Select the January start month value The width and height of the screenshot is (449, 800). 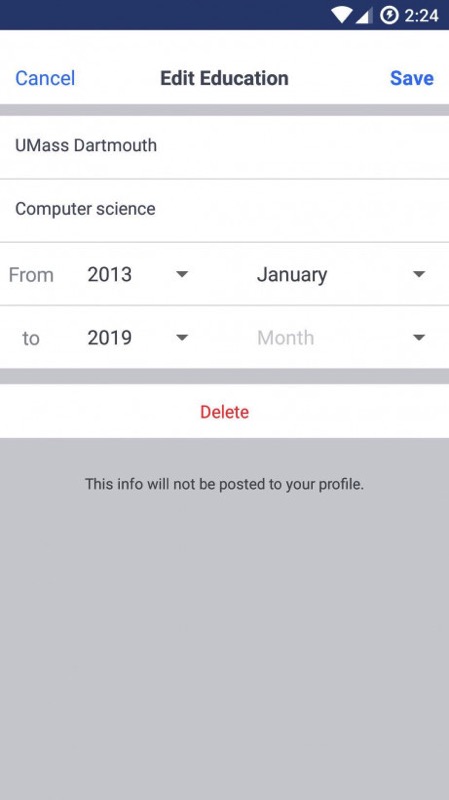(x=292, y=274)
